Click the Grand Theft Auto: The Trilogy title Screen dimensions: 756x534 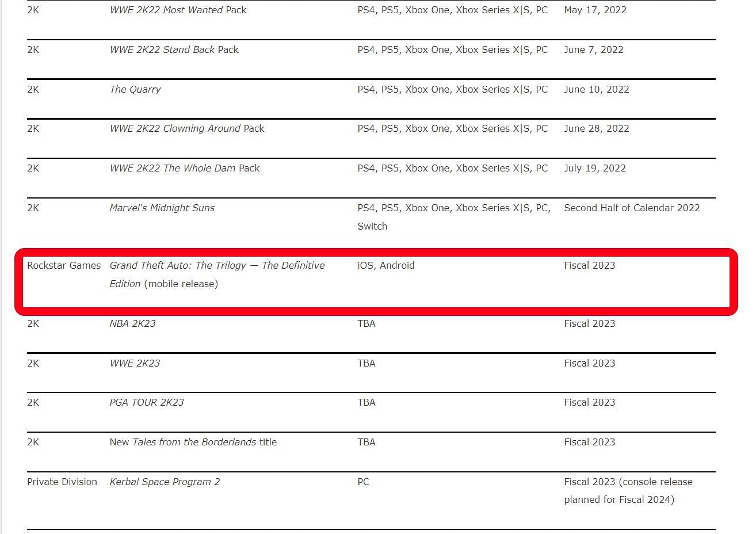tap(217, 266)
